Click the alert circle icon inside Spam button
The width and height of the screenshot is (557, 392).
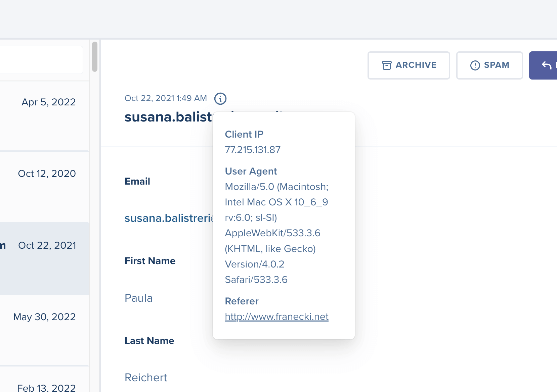pyautogui.click(x=475, y=65)
